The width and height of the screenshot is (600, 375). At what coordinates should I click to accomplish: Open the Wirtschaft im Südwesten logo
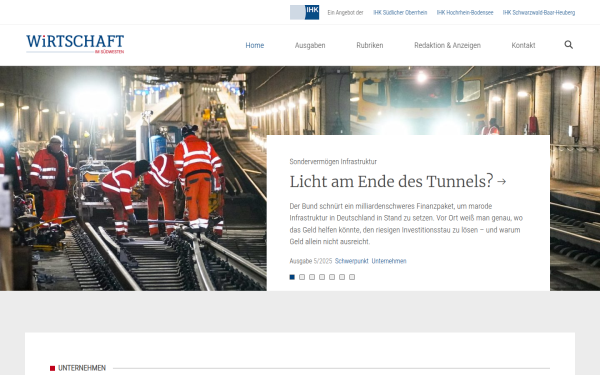(x=75, y=44)
